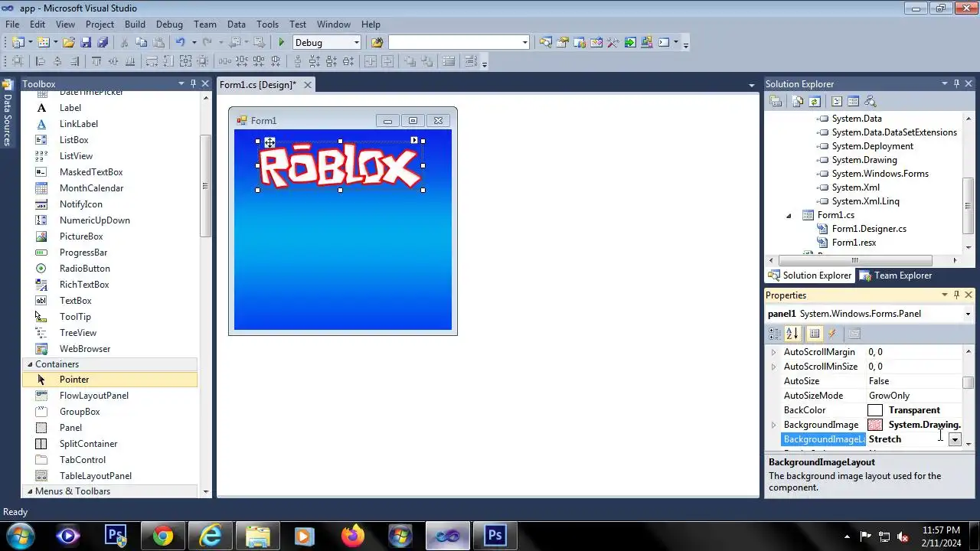Viewport: 980px width, 551px height.
Task: Collapse the Menus & Toolbars toolbox group
Action: coord(30,491)
